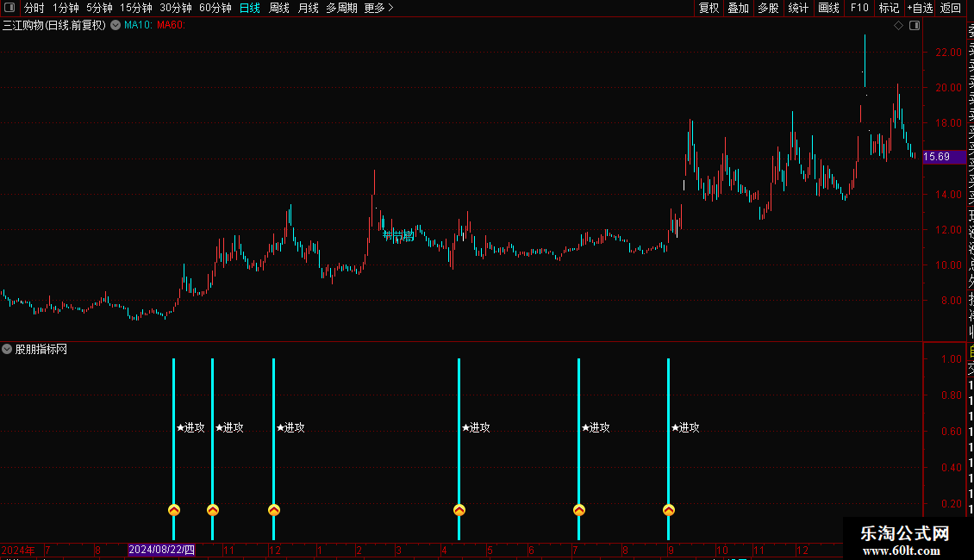Open 多股 multi-stock view
The width and height of the screenshot is (974, 560).
coord(768,8)
